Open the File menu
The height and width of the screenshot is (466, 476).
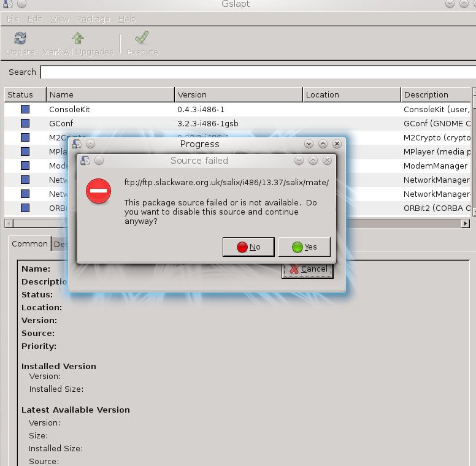[x=13, y=19]
